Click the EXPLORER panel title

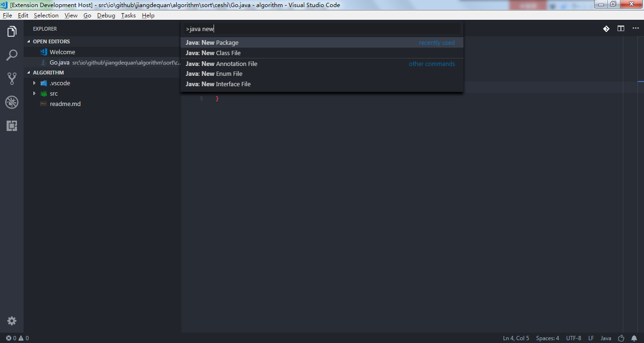point(45,29)
